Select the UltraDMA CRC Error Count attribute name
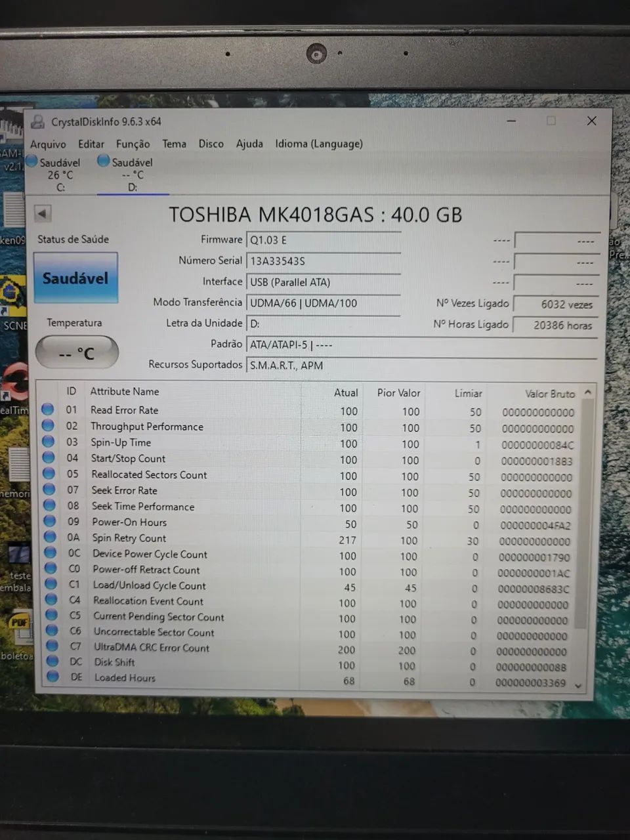The width and height of the screenshot is (630, 840). pyautogui.click(x=152, y=647)
